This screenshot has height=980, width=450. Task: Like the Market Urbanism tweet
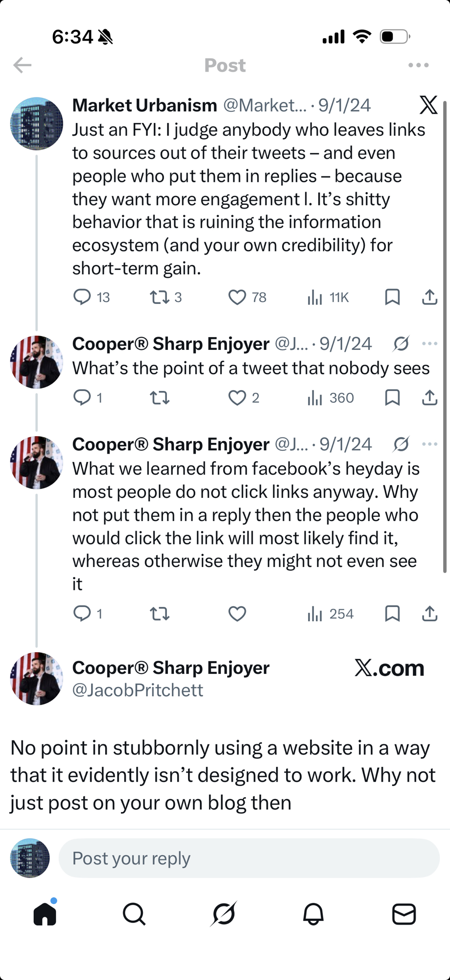237,297
